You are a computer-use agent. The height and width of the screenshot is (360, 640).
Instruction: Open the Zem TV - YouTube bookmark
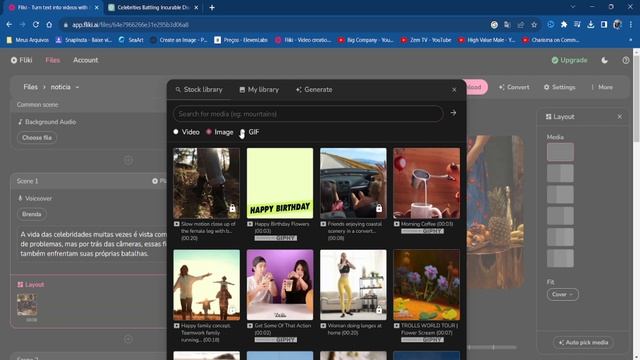tap(426, 40)
